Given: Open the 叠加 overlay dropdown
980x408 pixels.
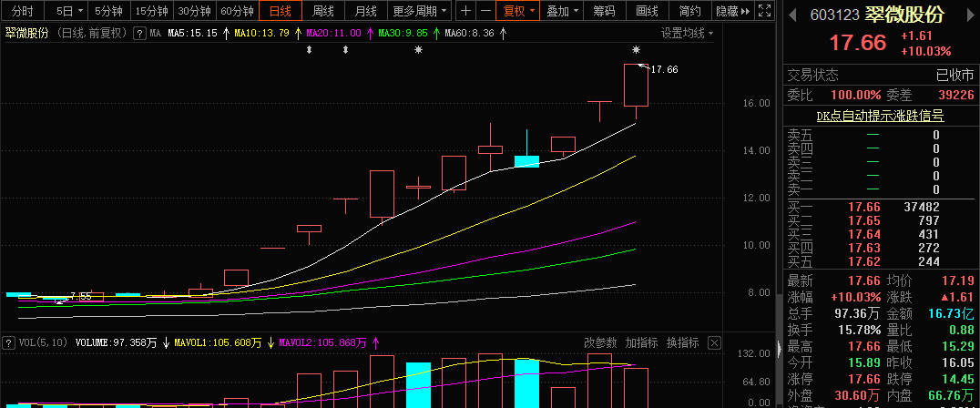Looking at the screenshot, I should coord(563,11).
